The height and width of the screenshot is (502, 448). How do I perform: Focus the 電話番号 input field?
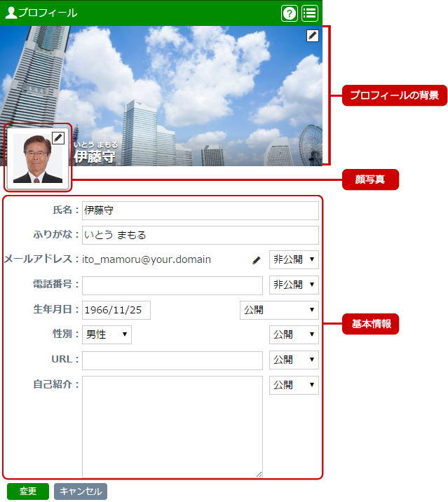coord(172,285)
